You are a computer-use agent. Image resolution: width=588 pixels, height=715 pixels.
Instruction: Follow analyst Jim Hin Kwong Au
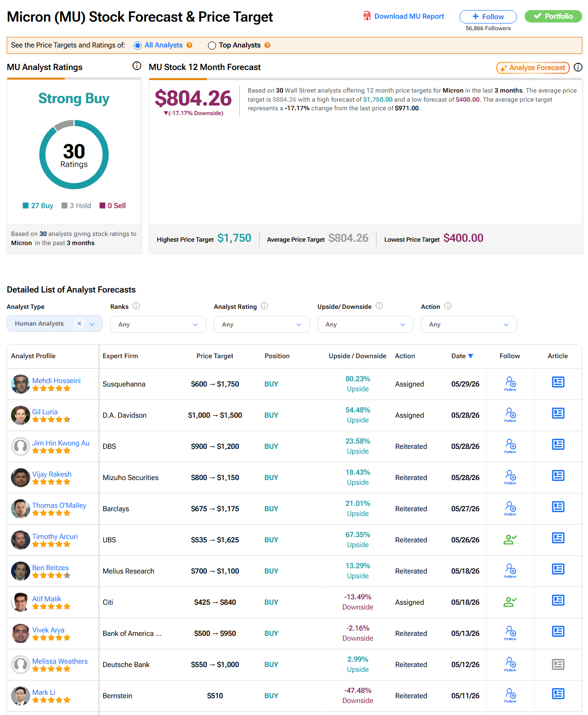click(510, 446)
